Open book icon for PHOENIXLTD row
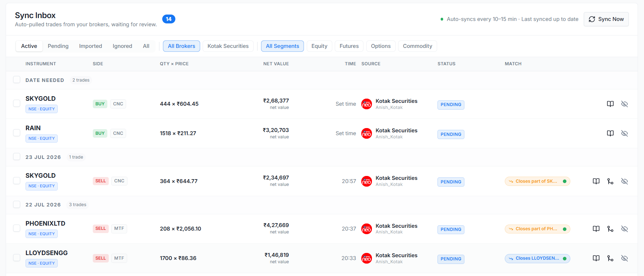This screenshot has height=276, width=644. (596, 229)
